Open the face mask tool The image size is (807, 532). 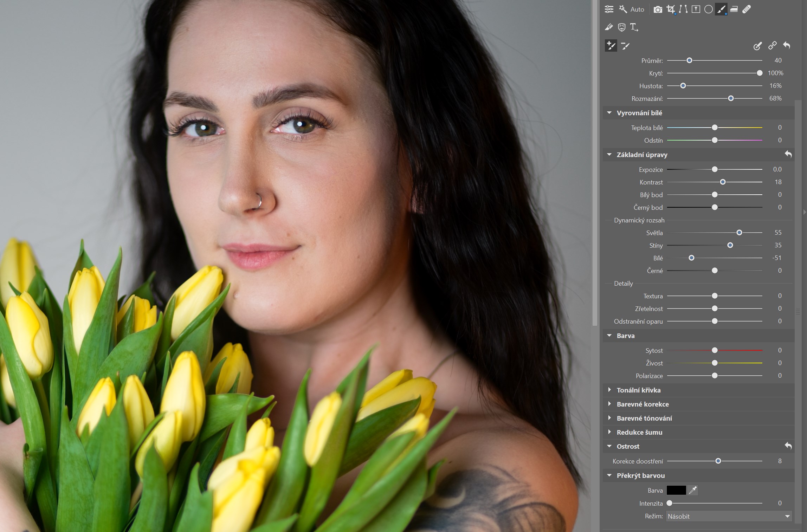coord(622,27)
